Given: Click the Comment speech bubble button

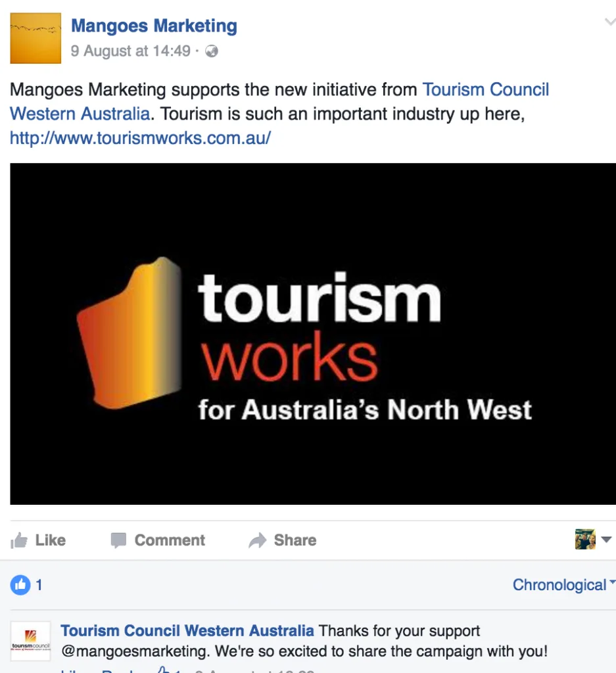Looking at the screenshot, I should pyautogui.click(x=158, y=540).
